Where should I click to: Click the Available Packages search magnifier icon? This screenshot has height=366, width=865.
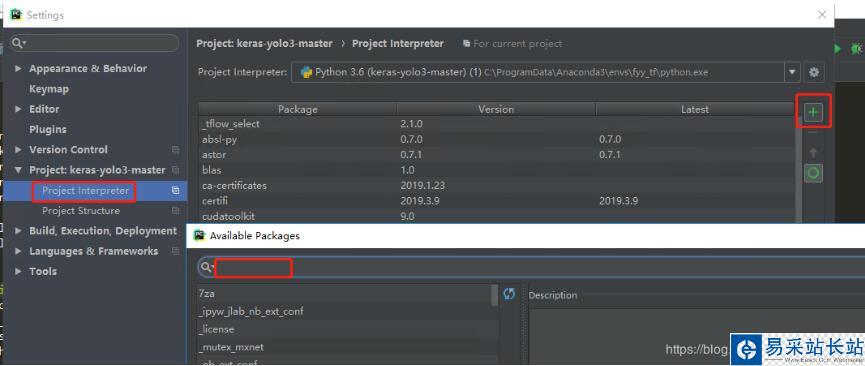(207, 268)
